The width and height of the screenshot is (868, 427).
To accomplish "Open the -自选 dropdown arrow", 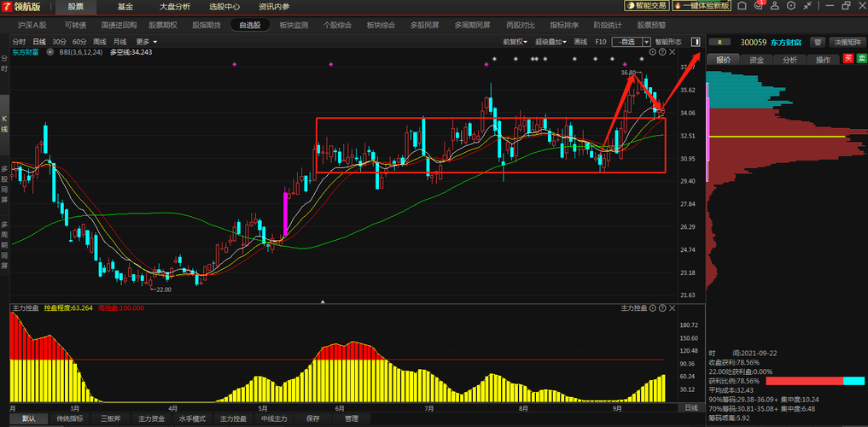I will pos(646,42).
